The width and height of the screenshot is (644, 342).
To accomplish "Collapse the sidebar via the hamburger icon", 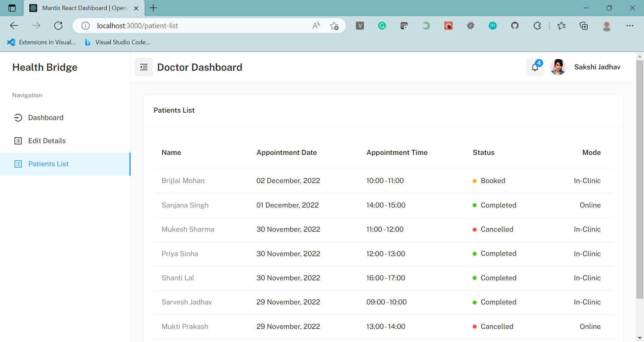I will click(144, 67).
